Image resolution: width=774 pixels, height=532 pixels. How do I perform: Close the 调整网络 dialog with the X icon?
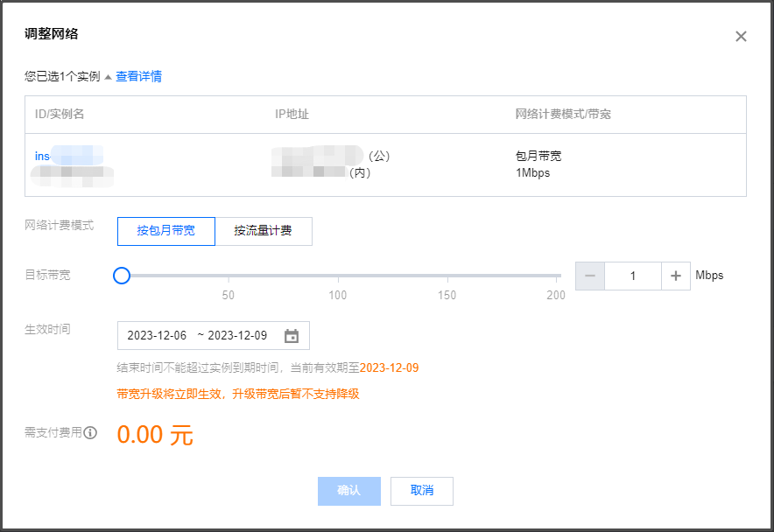click(741, 37)
